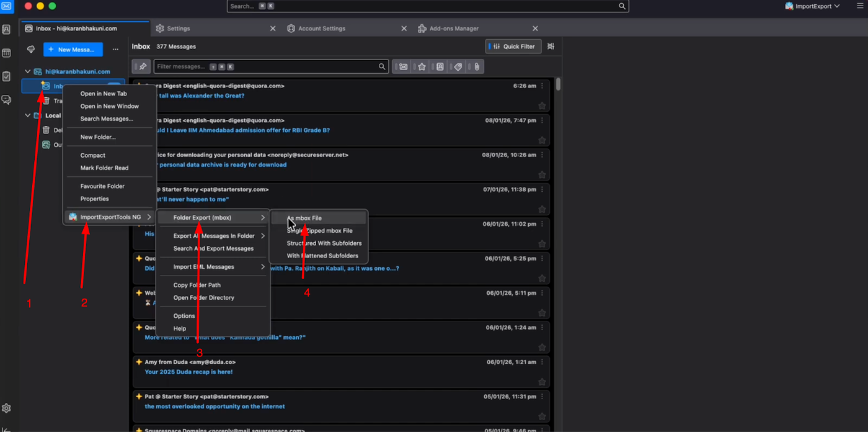
Task: Expand the Export All Messages In Folder submenu
Action: tap(214, 236)
